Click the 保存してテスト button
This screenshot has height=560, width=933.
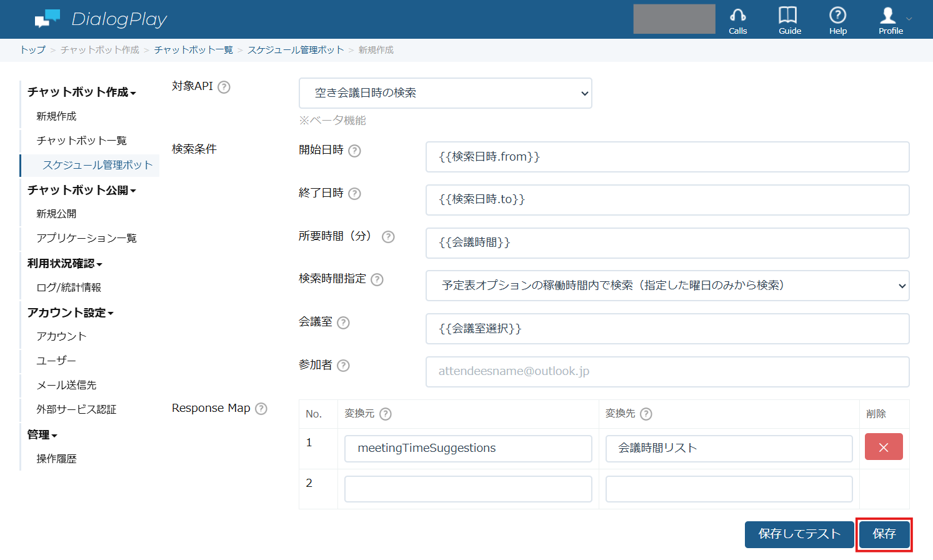(799, 534)
